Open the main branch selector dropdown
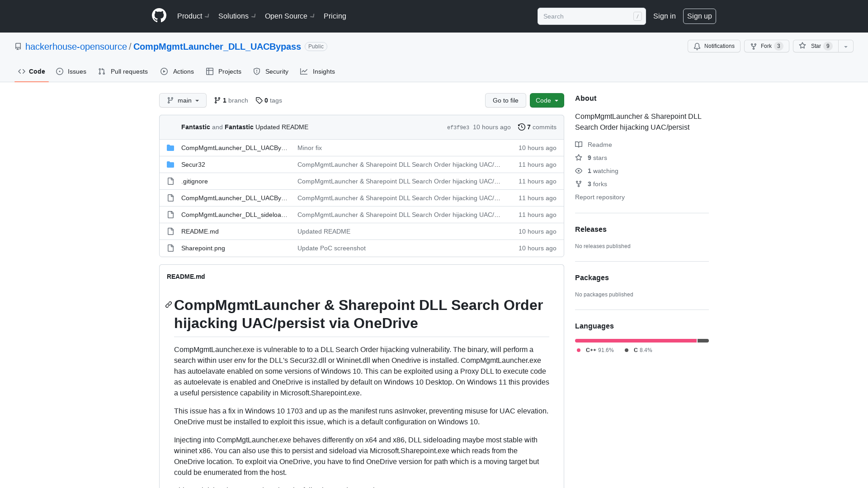This screenshot has width=868, height=488. pyautogui.click(x=183, y=100)
